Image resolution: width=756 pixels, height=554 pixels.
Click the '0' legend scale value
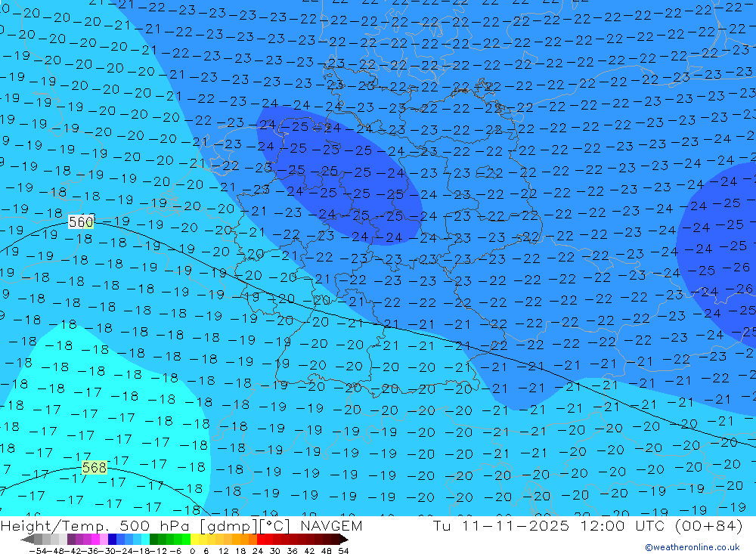point(192,551)
